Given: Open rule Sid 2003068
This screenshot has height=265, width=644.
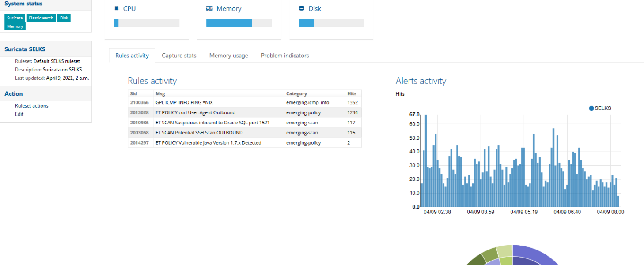Looking at the screenshot, I should [x=139, y=133].
